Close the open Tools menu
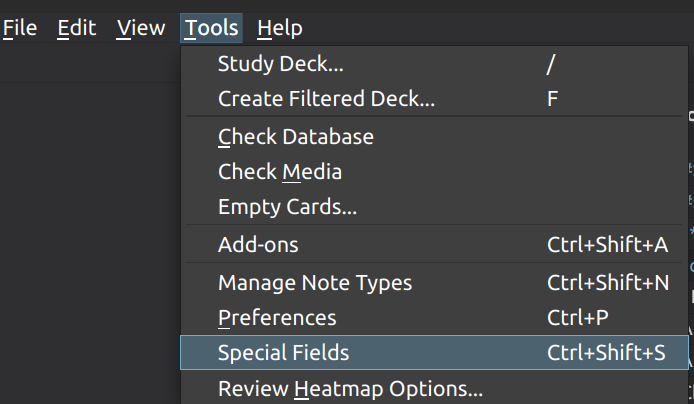The image size is (694, 404). click(212, 28)
